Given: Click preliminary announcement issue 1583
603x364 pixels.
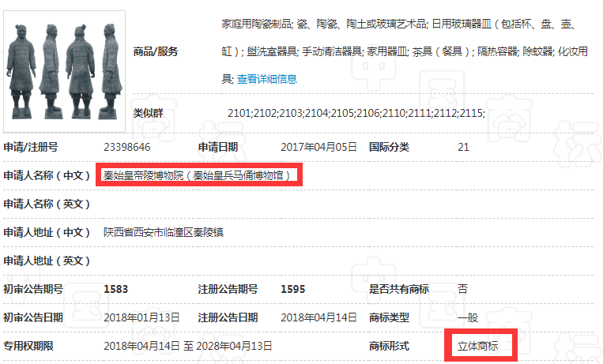Looking at the screenshot, I should 115,290.
